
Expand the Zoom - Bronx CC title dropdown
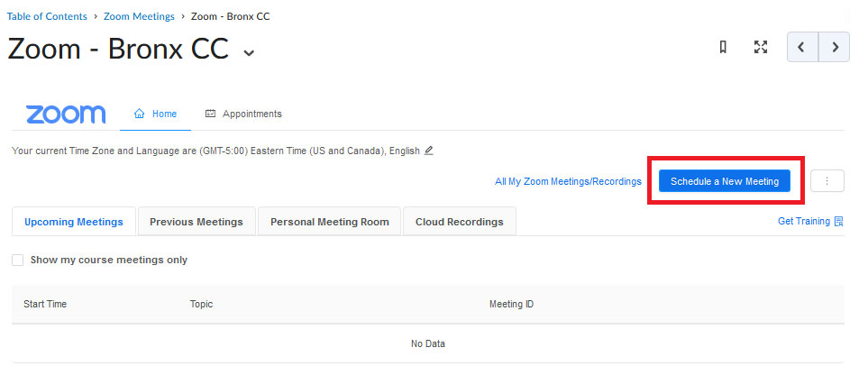coord(249,52)
